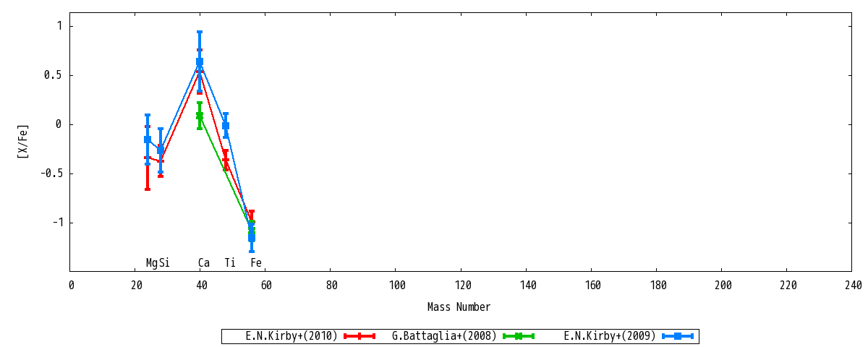Click the Fe element label
This screenshot has width=868, height=347.
pos(256,263)
